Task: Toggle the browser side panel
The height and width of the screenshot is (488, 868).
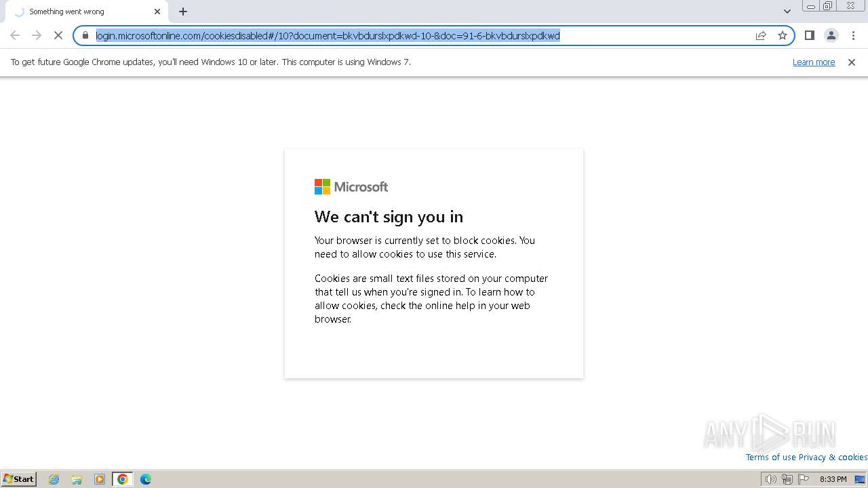Action: 810,35
